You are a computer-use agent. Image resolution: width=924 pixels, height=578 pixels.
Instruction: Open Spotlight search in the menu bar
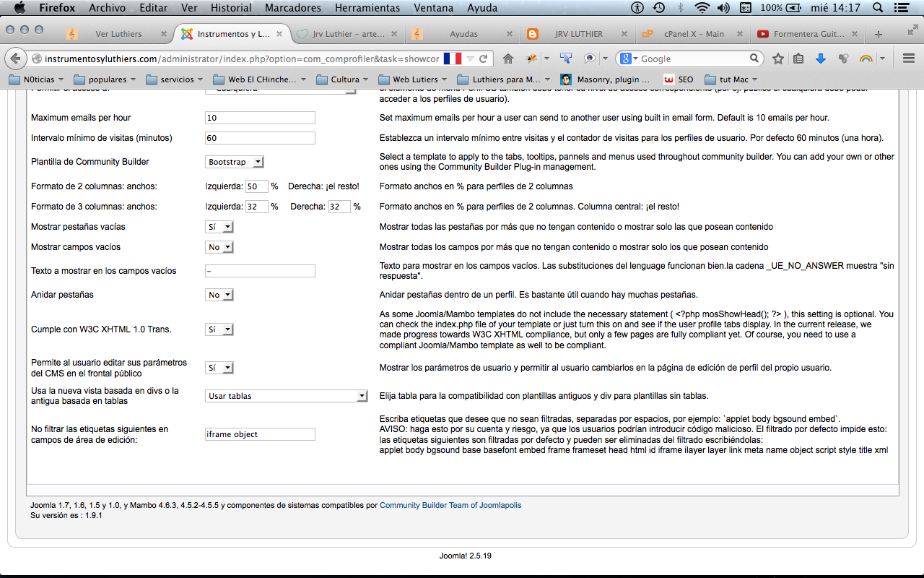(878, 8)
